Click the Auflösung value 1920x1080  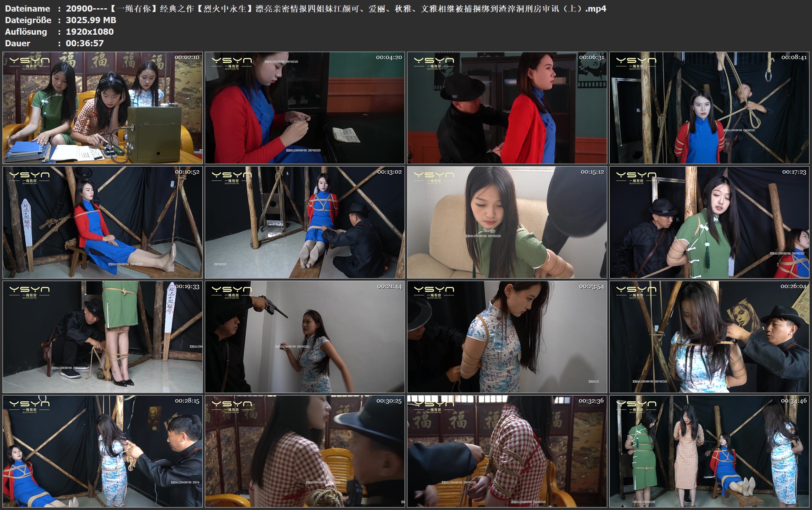coord(90,32)
